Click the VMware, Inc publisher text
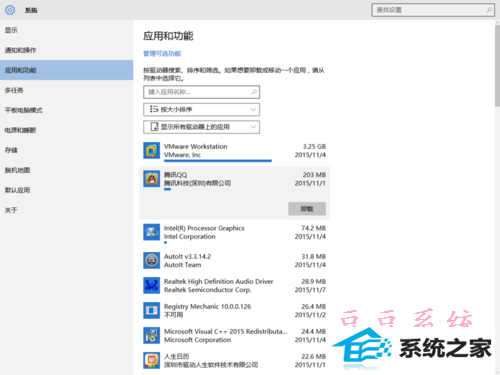500x375 pixels. [x=182, y=155]
